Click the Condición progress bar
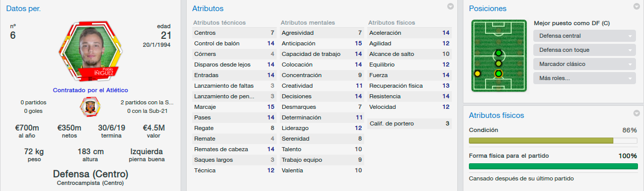Image resolution: width=644 pixels, height=191 pixels. tap(553, 141)
